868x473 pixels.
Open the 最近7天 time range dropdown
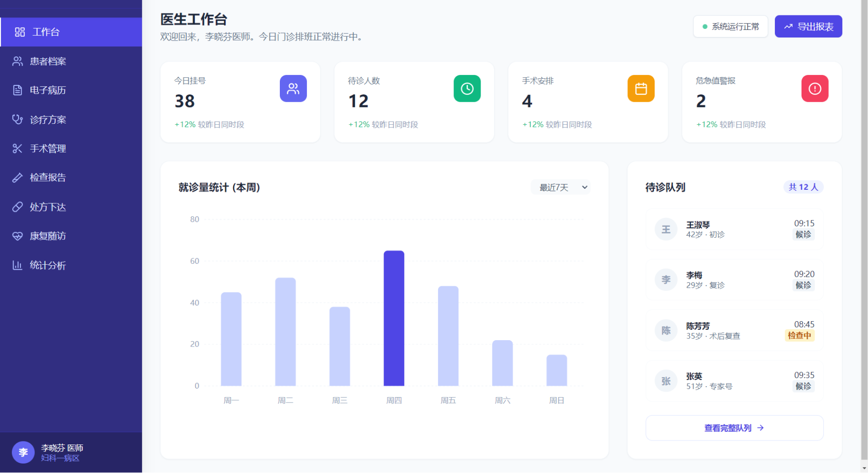pos(561,187)
